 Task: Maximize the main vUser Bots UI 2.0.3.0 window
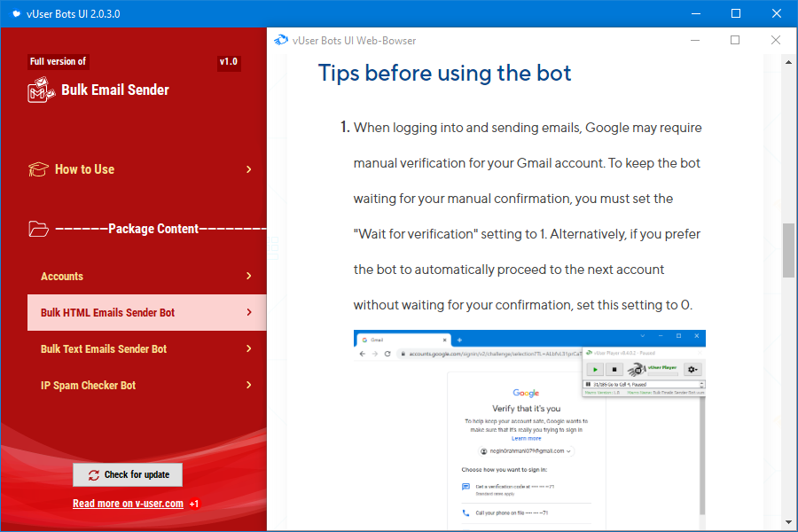(x=736, y=14)
